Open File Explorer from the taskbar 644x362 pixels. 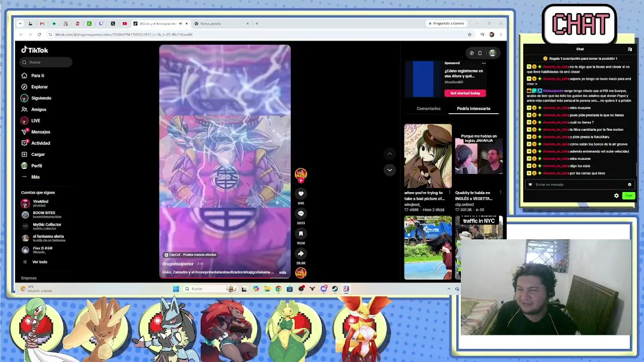tap(267, 289)
